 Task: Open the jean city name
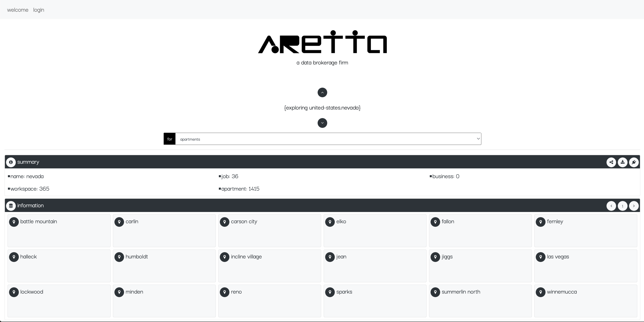coord(341,257)
